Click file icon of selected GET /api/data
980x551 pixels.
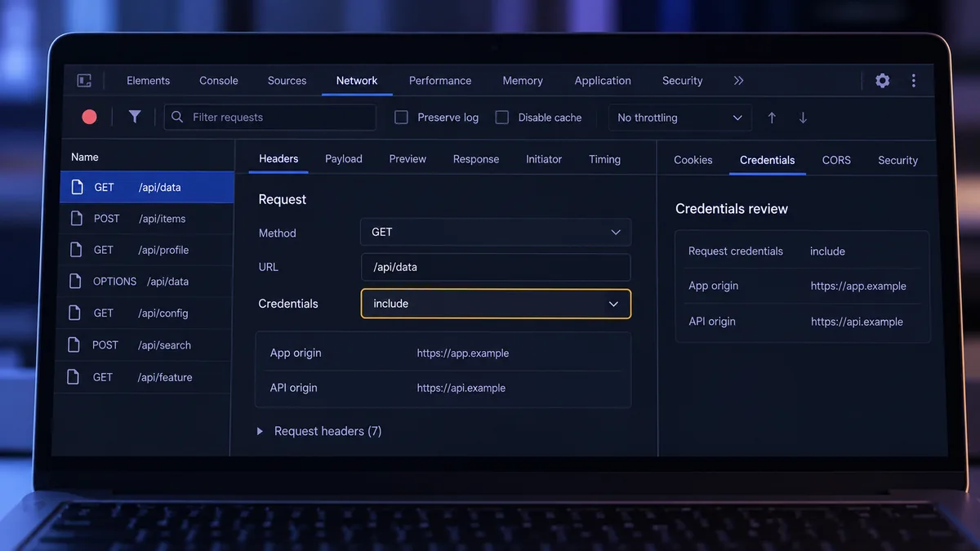78,187
